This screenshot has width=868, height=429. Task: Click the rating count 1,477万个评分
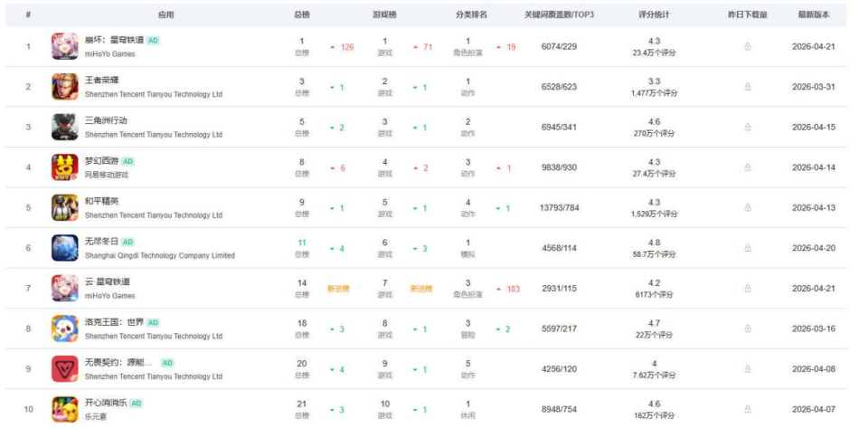coord(654,93)
